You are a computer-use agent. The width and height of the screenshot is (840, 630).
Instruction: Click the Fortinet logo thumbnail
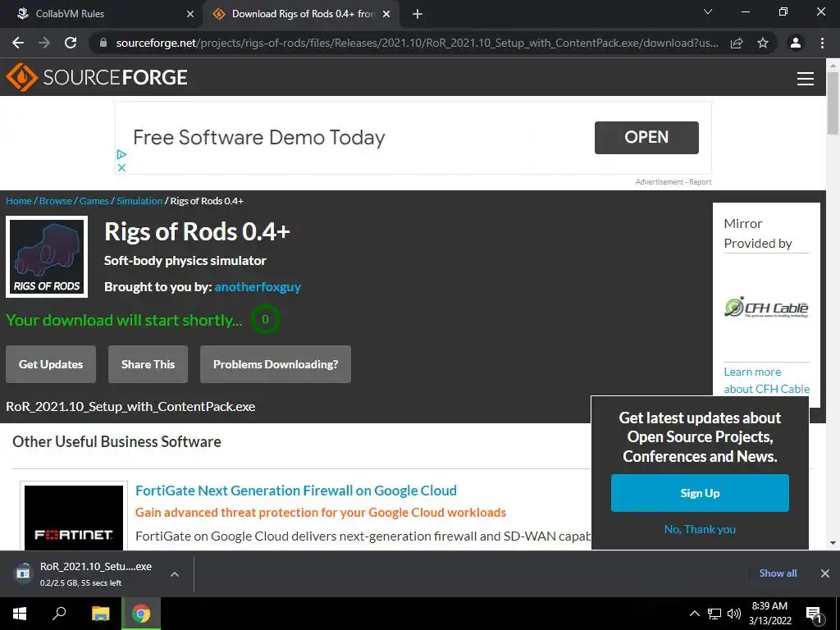(74, 518)
